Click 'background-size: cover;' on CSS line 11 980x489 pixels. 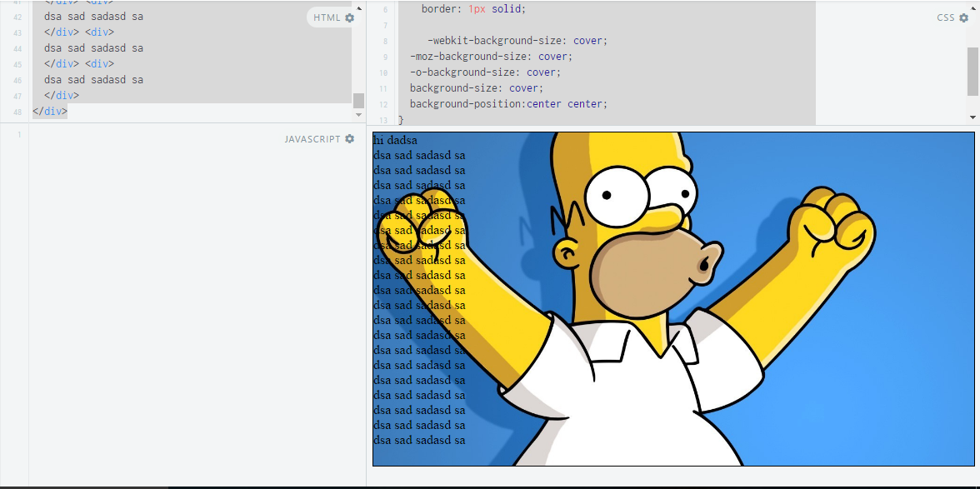pyautogui.click(x=477, y=88)
